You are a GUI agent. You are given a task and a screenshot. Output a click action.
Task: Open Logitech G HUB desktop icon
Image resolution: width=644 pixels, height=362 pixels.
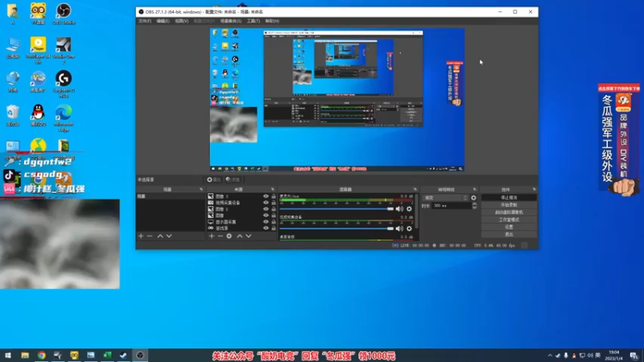[64, 84]
